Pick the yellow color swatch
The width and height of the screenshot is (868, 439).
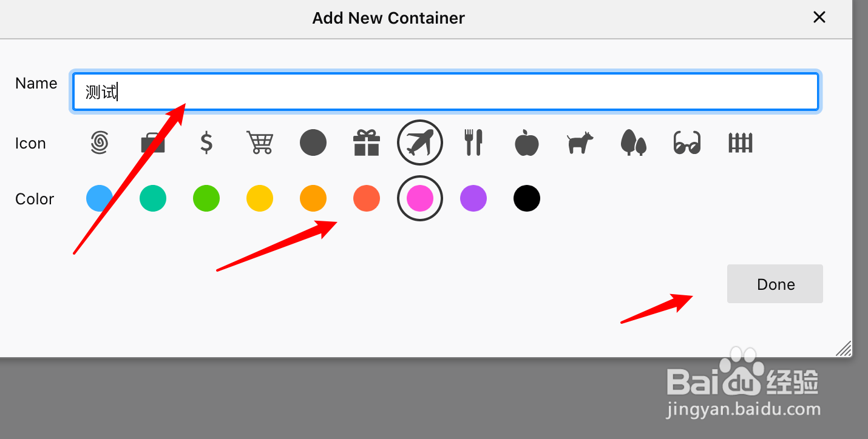point(260,198)
